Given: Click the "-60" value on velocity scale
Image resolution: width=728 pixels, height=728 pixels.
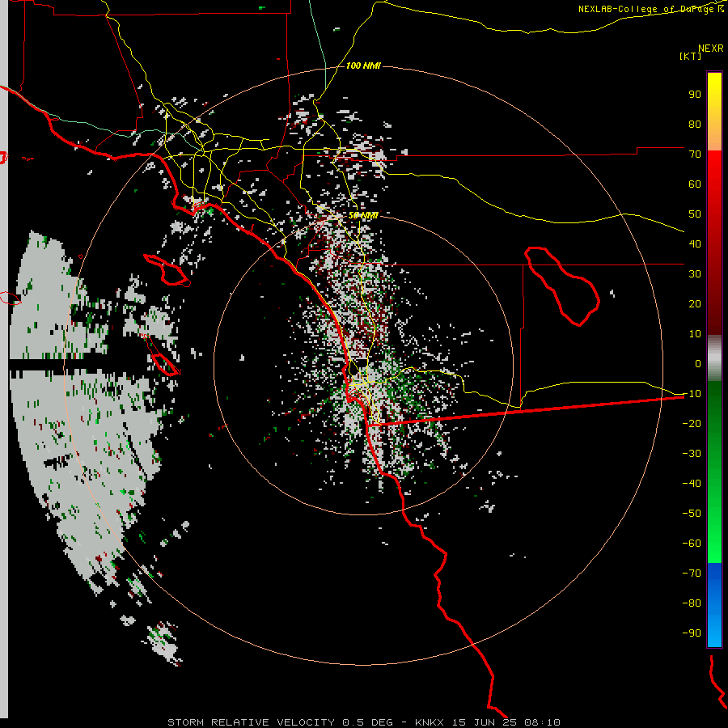Looking at the screenshot, I should 692,544.
